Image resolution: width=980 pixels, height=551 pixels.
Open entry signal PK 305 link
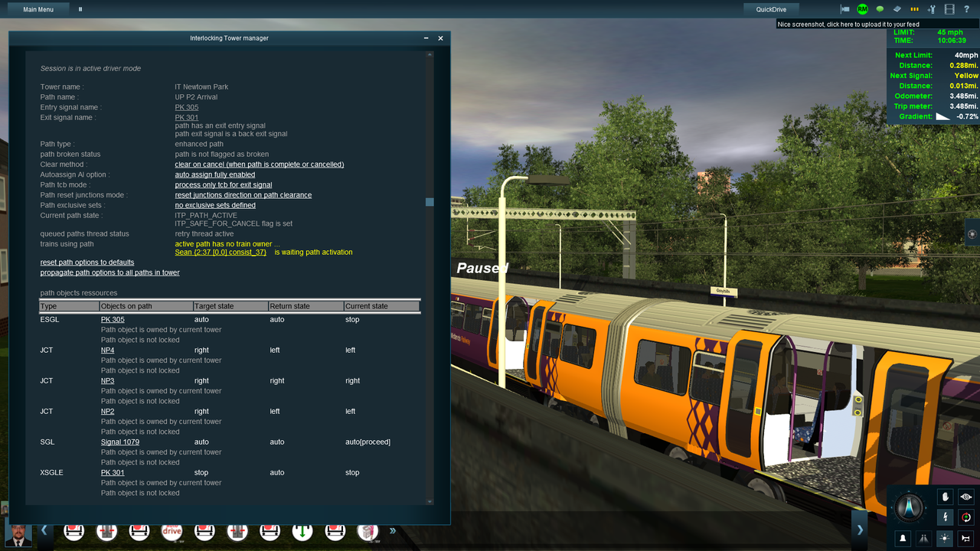[x=187, y=107]
